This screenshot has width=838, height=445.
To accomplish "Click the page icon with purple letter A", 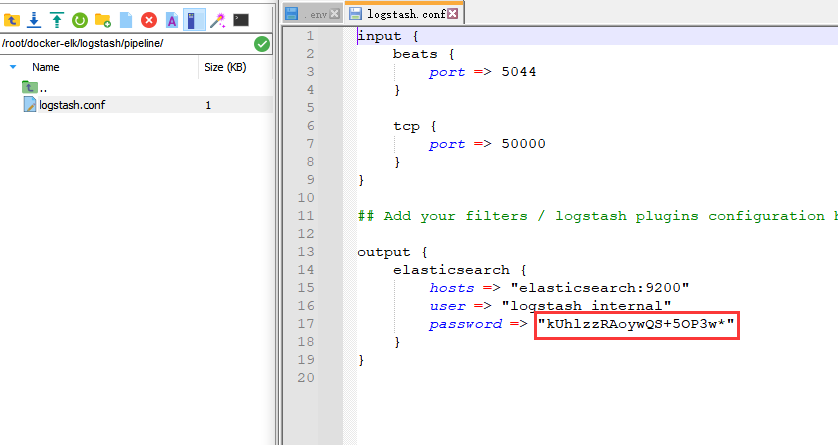I will click(x=172, y=20).
